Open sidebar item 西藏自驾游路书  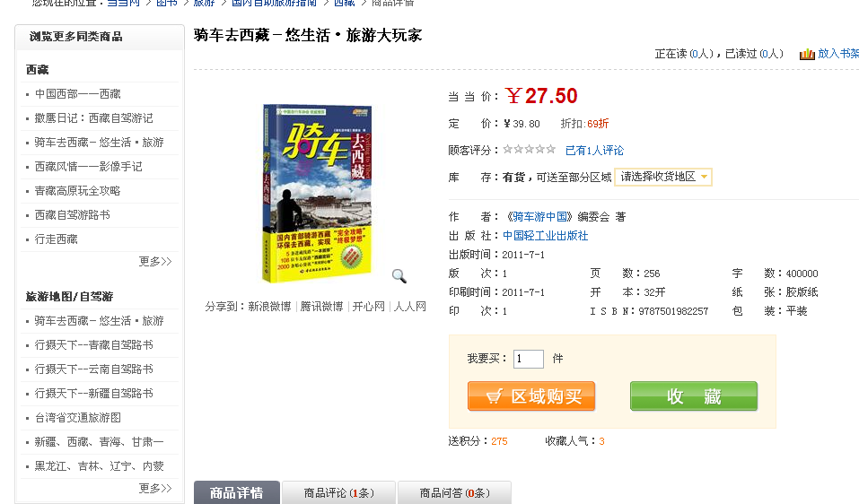(73, 215)
